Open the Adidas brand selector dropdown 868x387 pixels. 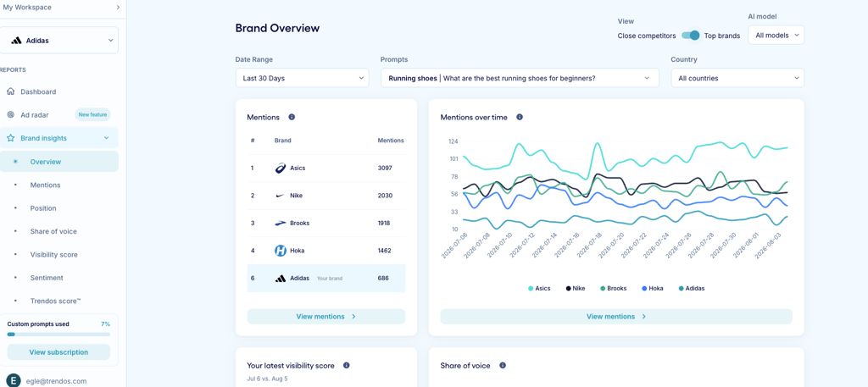[x=59, y=41]
